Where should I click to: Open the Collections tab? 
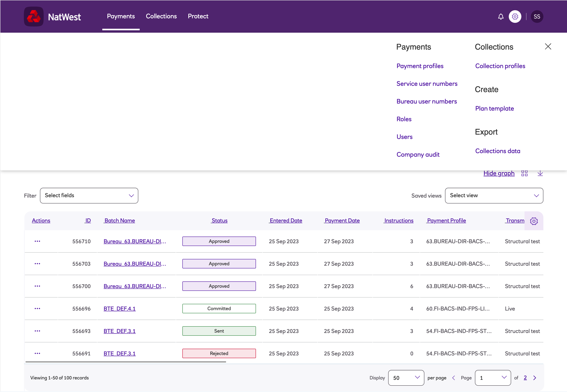point(161,16)
